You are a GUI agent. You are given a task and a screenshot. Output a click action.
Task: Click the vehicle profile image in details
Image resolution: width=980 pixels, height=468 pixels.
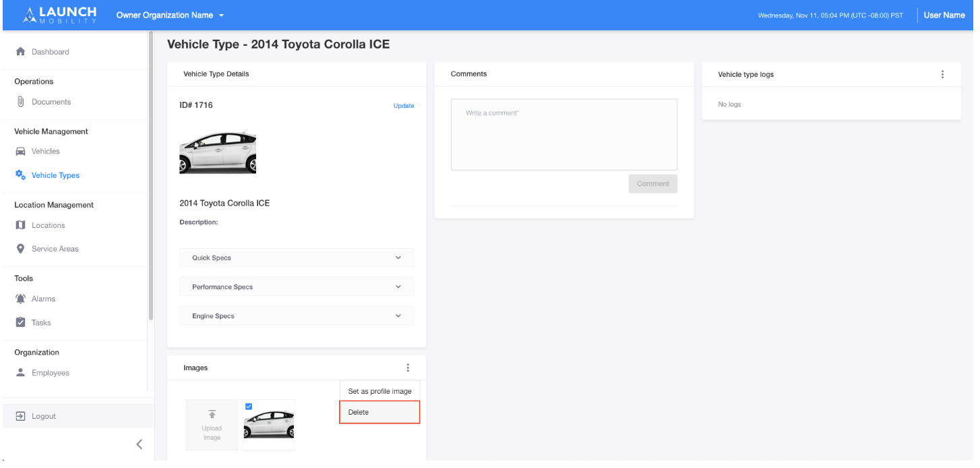[218, 152]
